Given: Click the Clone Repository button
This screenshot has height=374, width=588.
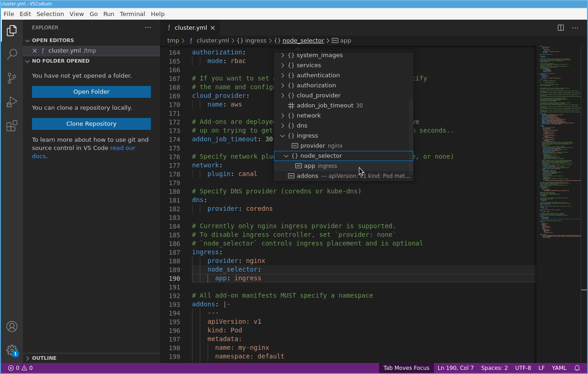Looking at the screenshot, I should click(91, 124).
